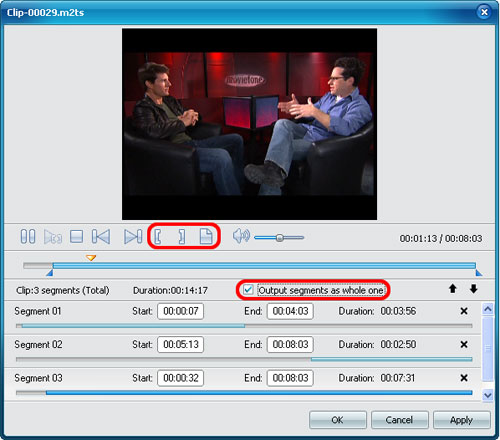Click the right trim marker triangle

pos(479,273)
